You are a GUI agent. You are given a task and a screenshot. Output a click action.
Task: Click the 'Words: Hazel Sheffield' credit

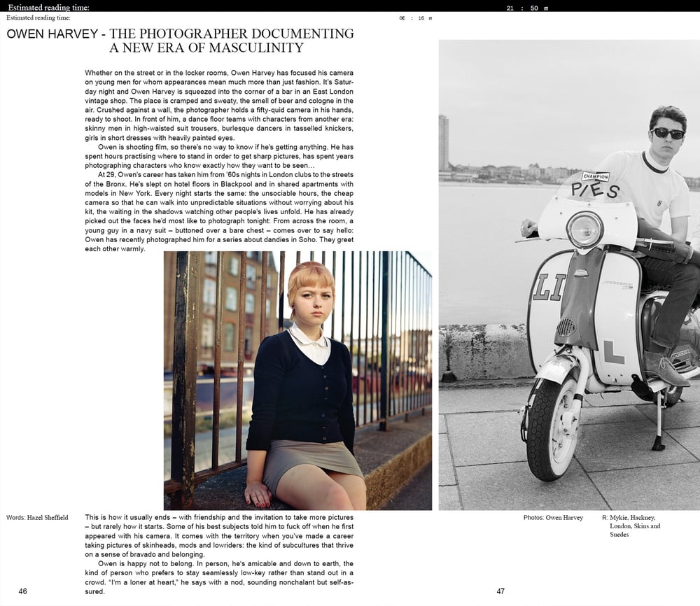point(37,518)
